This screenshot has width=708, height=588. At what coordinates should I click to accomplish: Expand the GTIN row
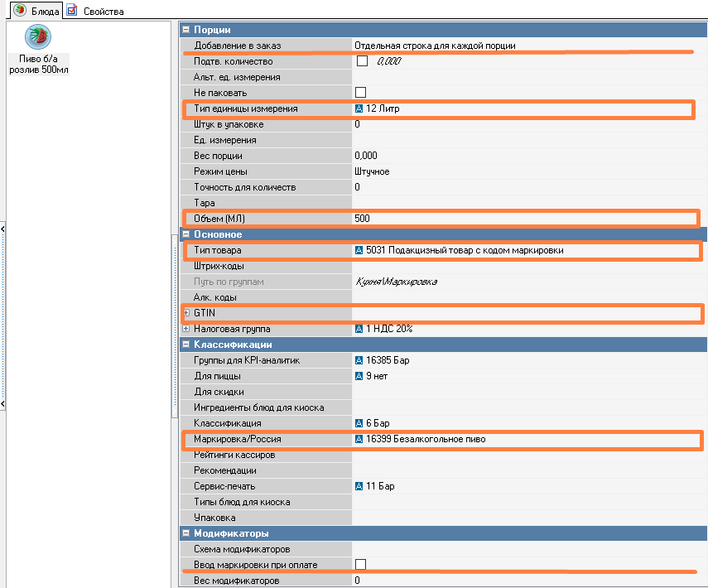pos(186,313)
